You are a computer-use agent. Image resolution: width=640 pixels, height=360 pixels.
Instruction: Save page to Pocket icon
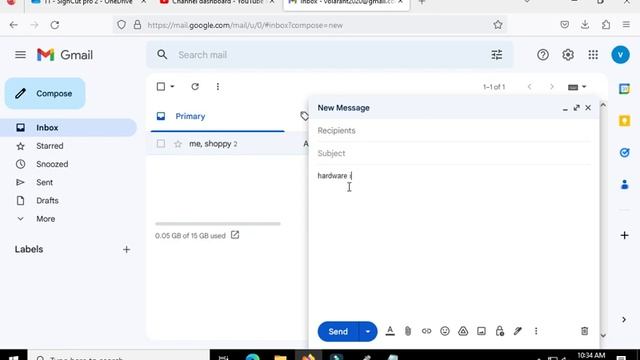click(x=564, y=25)
